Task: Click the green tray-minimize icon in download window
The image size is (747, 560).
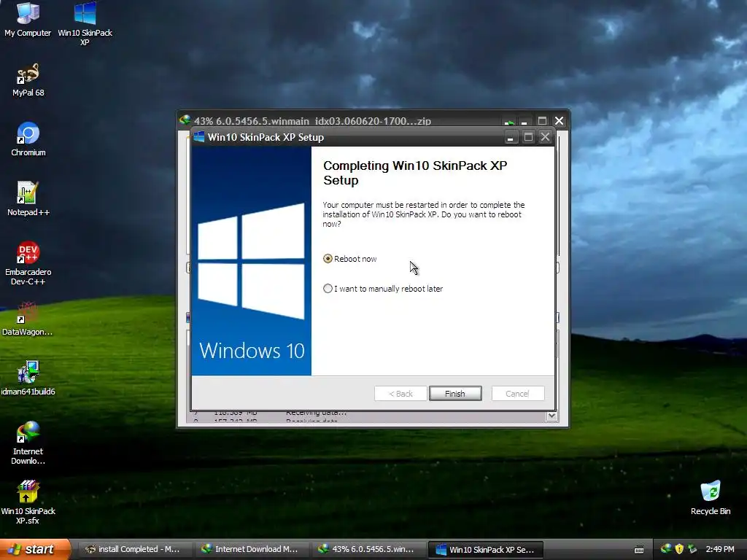Action: coord(508,122)
